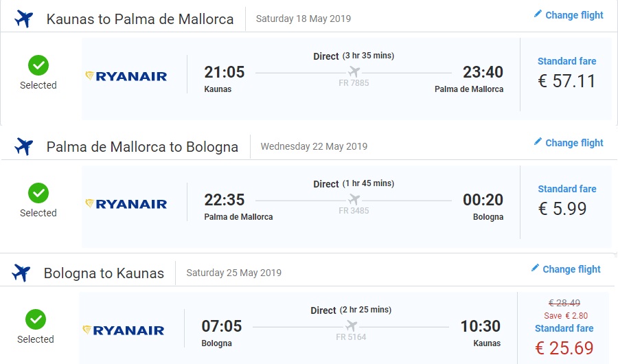The height and width of the screenshot is (364, 618).
Task: Click the pencil icon for the Kaunas departure flight
Action: [x=538, y=14]
